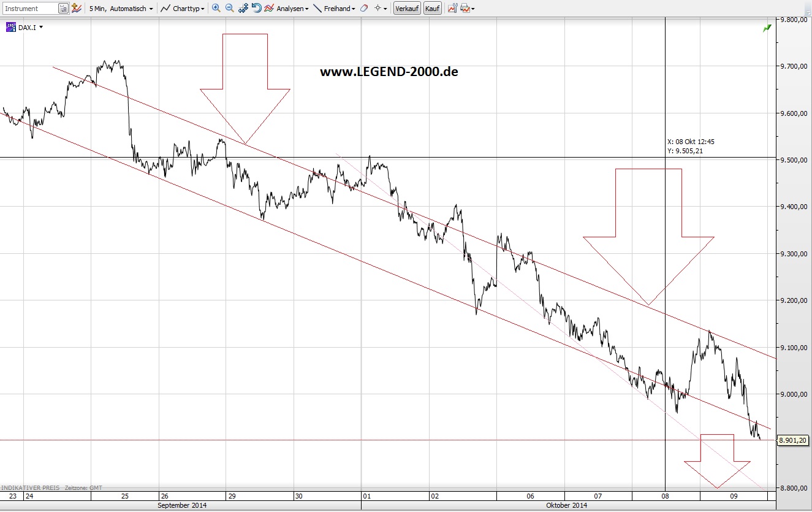Open the dropdown arrow beside the crosshair tool
812x512 pixels.
click(x=385, y=8)
